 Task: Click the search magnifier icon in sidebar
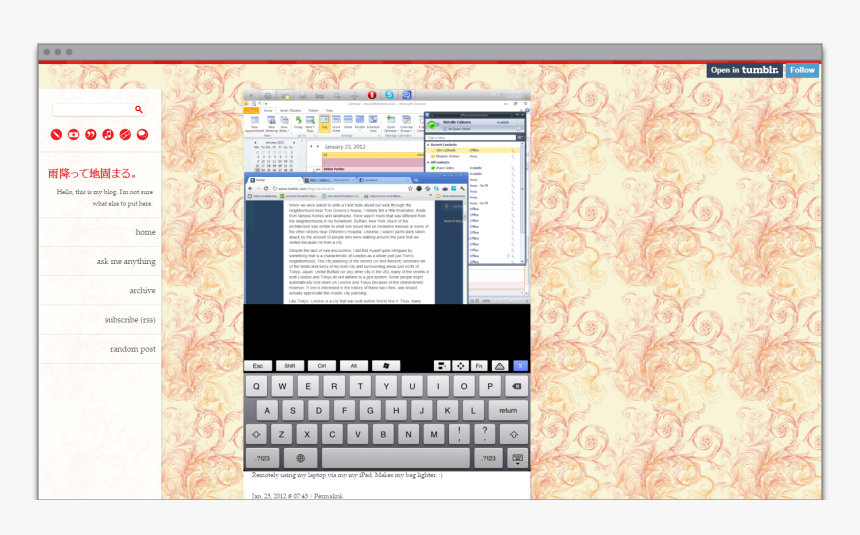[x=139, y=110]
